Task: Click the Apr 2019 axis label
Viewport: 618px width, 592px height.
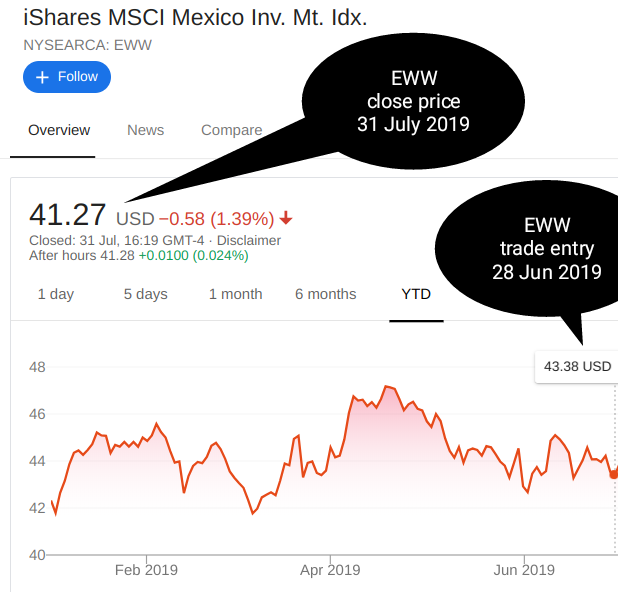Action: (x=330, y=570)
